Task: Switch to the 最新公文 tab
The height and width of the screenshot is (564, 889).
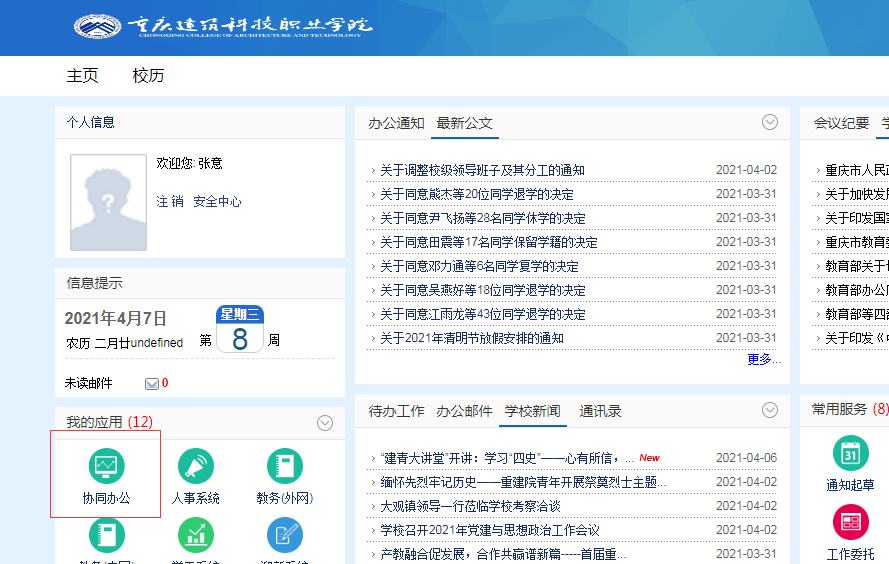Action: click(x=464, y=123)
